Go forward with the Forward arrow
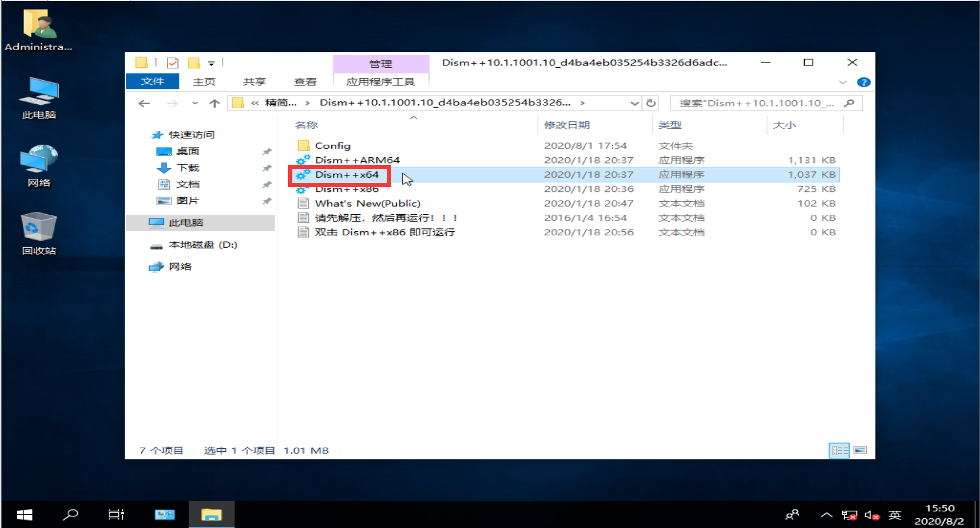This screenshot has width=980, height=528. click(172, 103)
